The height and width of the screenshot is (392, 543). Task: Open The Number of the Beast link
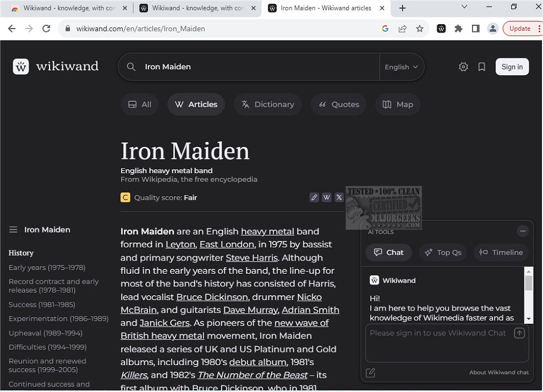click(x=253, y=375)
